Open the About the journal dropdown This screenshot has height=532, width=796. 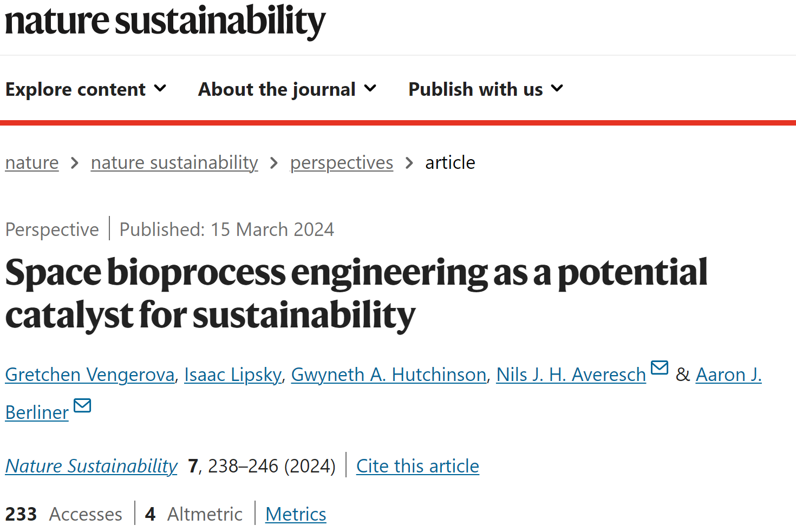coord(287,89)
